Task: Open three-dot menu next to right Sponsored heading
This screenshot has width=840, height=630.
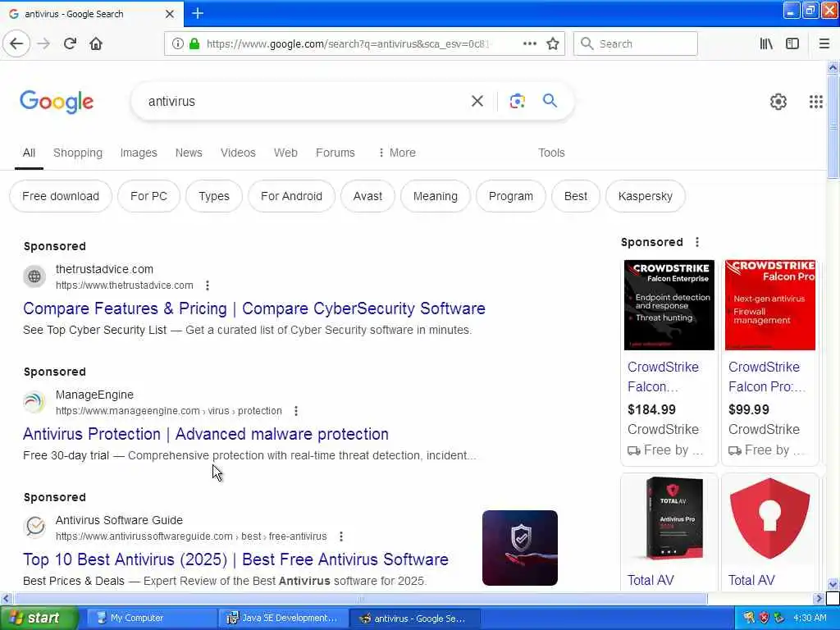Action: click(x=697, y=242)
